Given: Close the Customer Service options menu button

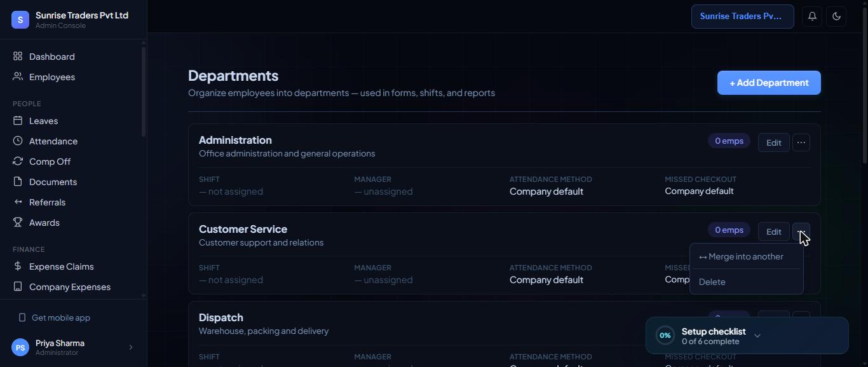Looking at the screenshot, I should [x=801, y=232].
